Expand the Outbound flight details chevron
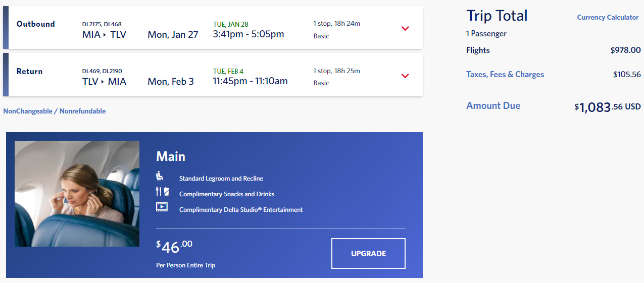Viewport: 644px width, 283px height. [405, 29]
